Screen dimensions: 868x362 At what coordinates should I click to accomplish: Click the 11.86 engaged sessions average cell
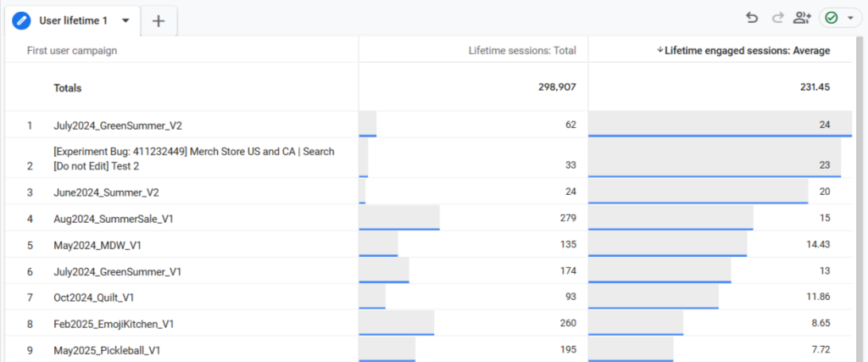point(817,297)
